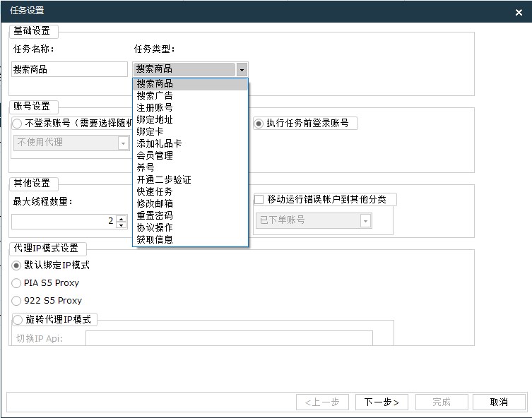This screenshot has width=532, height=418.
Task: Select 搜索广告 from the list
Action: tap(190, 95)
